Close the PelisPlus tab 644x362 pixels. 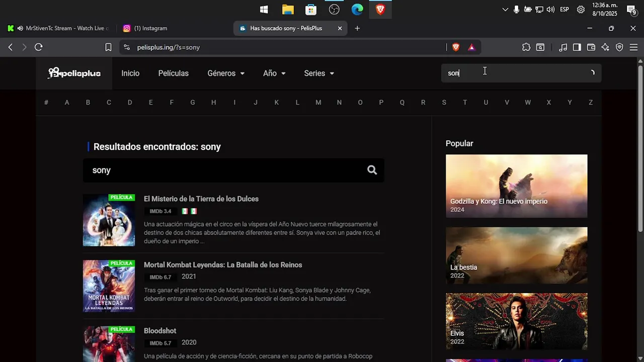coord(340,29)
